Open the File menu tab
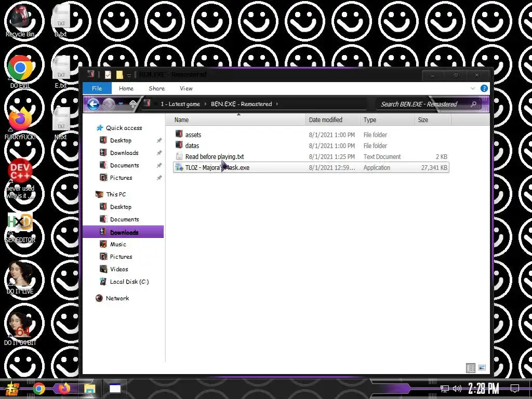 [x=97, y=88]
